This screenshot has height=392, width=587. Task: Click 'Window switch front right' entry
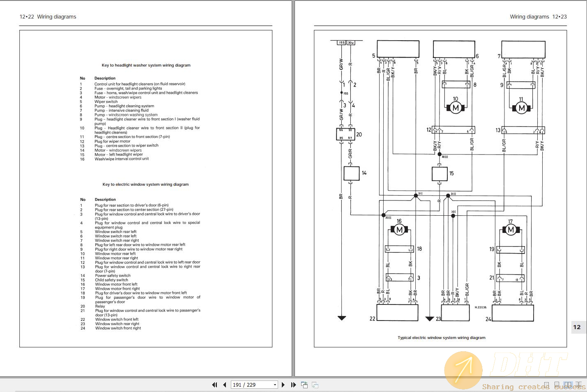(118, 328)
